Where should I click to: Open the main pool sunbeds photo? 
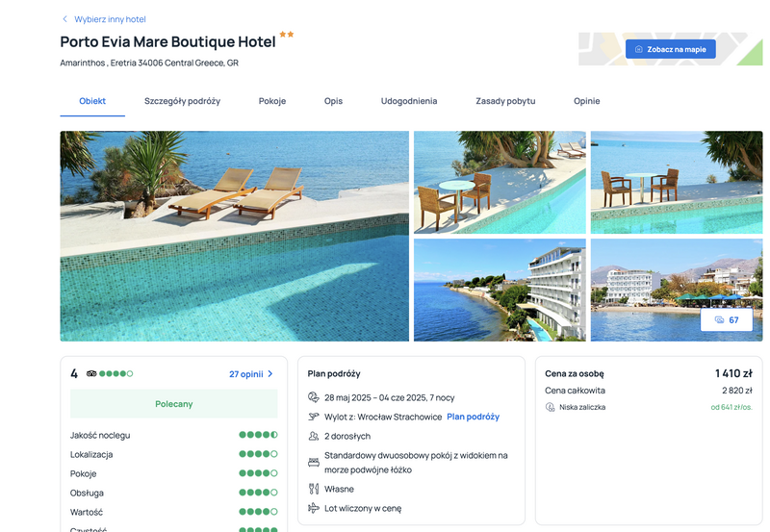point(234,236)
